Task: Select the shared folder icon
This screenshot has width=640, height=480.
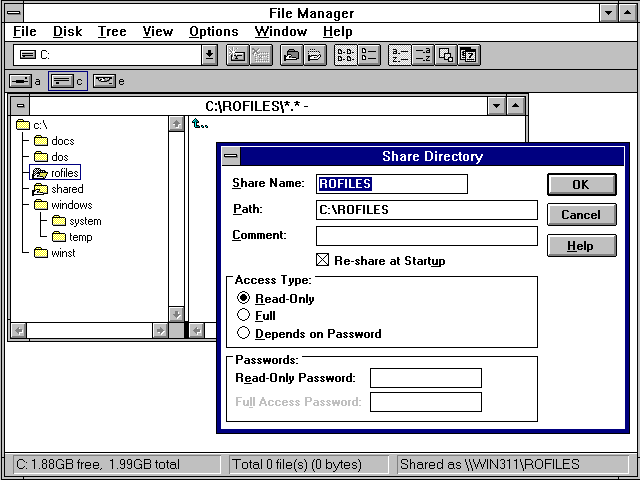Action: pos(40,189)
